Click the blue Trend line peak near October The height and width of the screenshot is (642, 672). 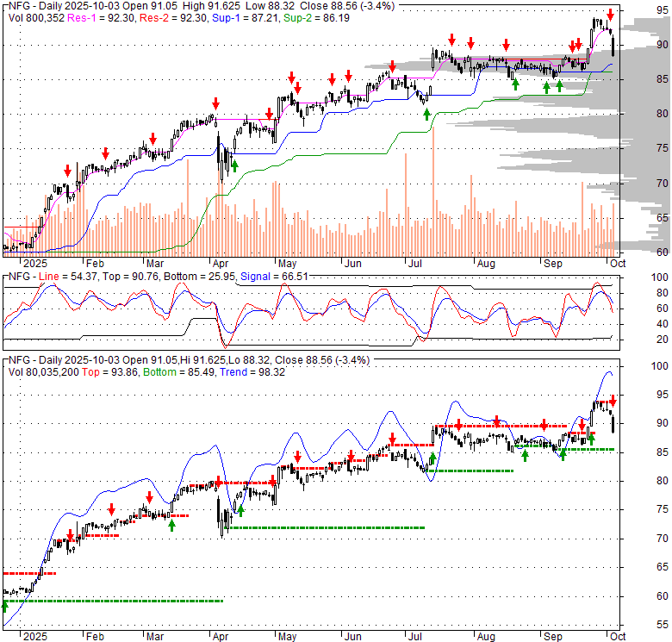[608, 372]
